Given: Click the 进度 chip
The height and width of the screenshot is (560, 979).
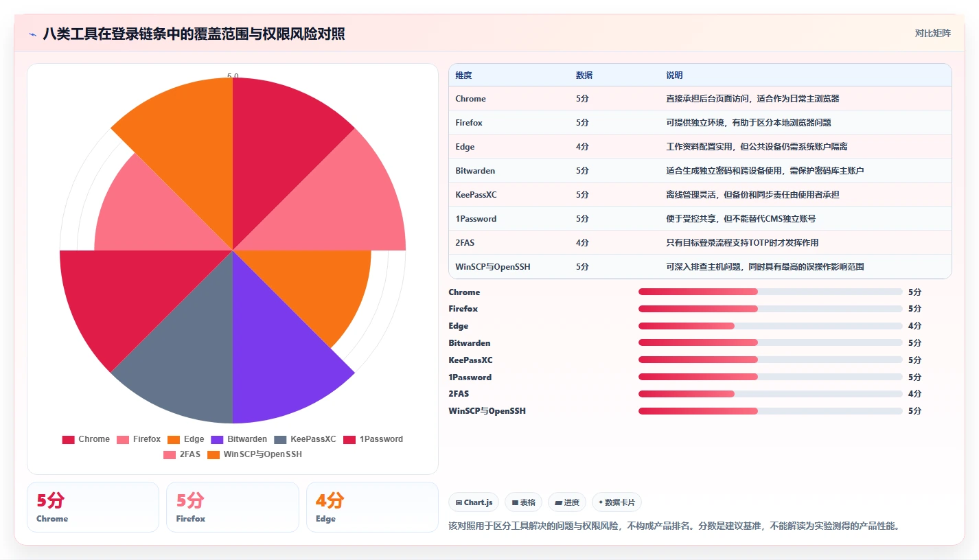Looking at the screenshot, I should click(x=567, y=502).
